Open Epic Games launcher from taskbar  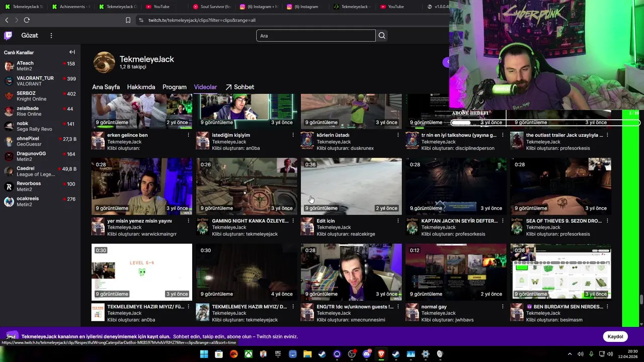[x=278, y=354]
